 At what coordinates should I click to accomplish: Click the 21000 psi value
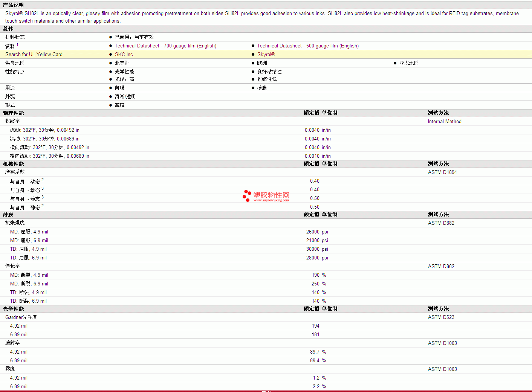coord(317,240)
